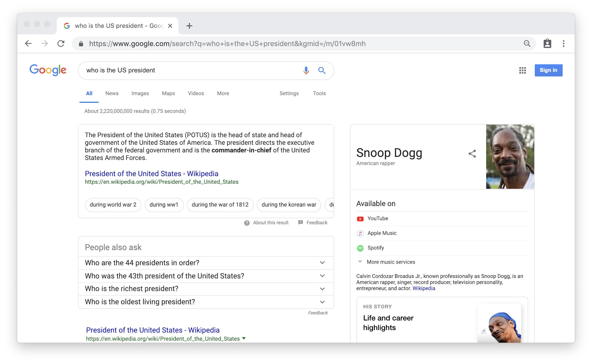
Task: Expand 'Who is the richest president?' question
Action: tap(322, 289)
